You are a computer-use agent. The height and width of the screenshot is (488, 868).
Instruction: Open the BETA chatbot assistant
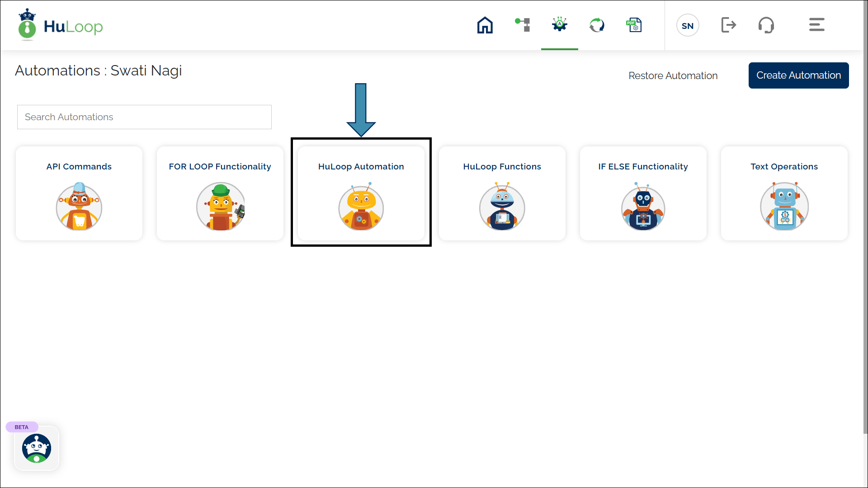coord(37,448)
